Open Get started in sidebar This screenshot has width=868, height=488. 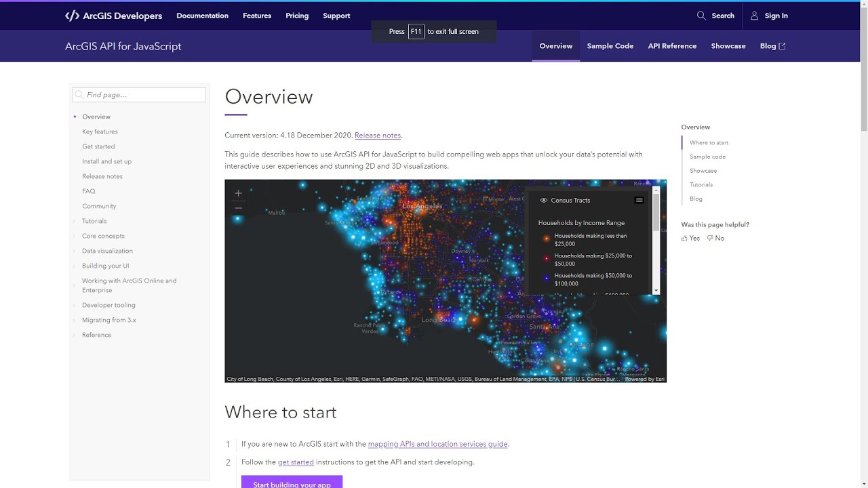pyautogui.click(x=98, y=146)
